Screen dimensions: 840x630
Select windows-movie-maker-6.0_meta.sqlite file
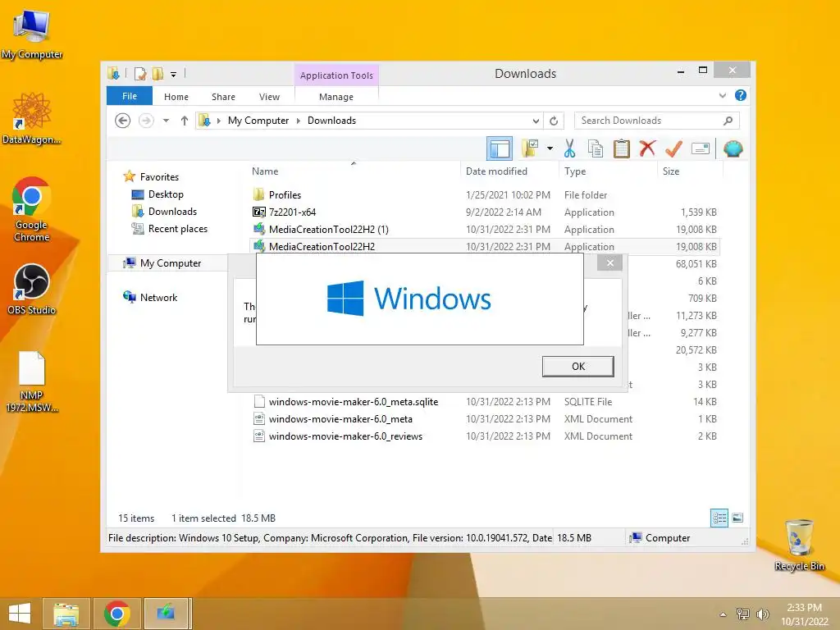coord(485,402)
